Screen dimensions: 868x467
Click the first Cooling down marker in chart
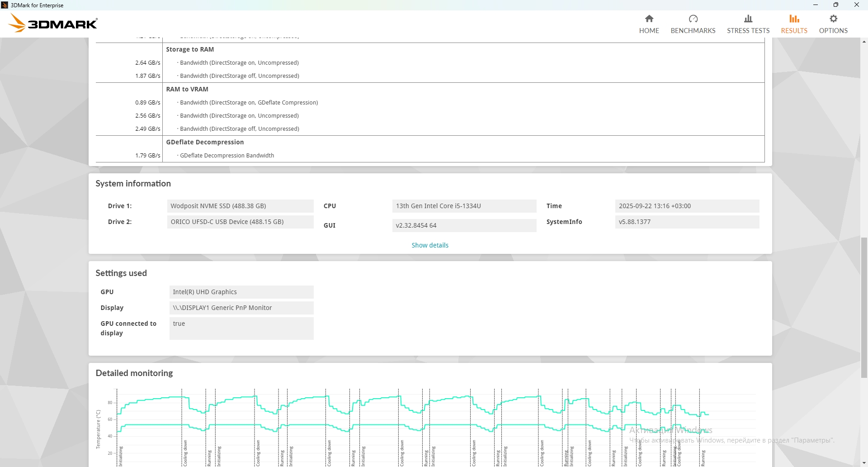[185, 453]
